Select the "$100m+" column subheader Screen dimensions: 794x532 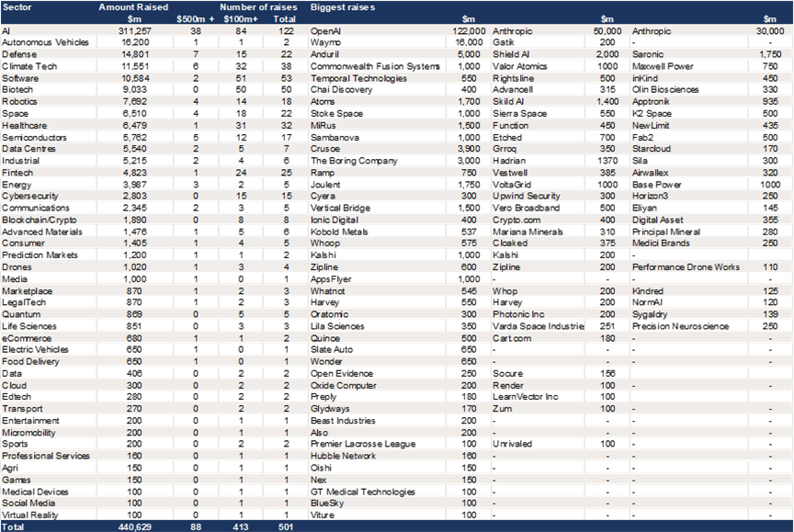241,19
